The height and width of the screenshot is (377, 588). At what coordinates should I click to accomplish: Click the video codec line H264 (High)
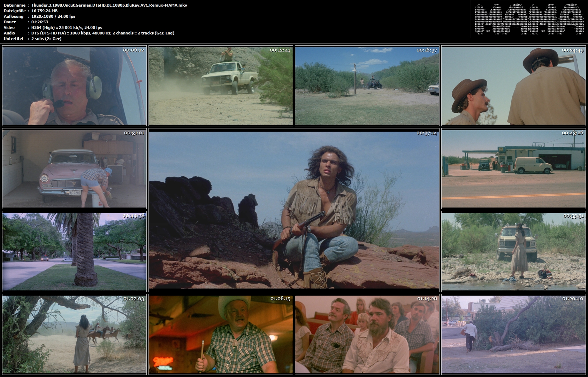point(67,28)
